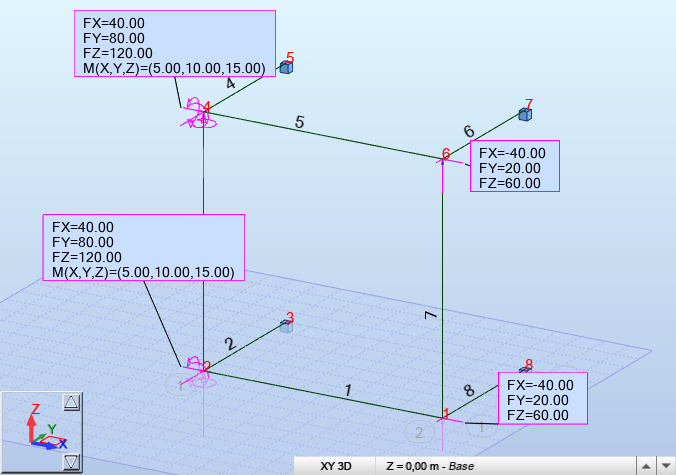Viewport: 676px width, 475px height.
Task: Click red node number 6
Action: click(446, 153)
